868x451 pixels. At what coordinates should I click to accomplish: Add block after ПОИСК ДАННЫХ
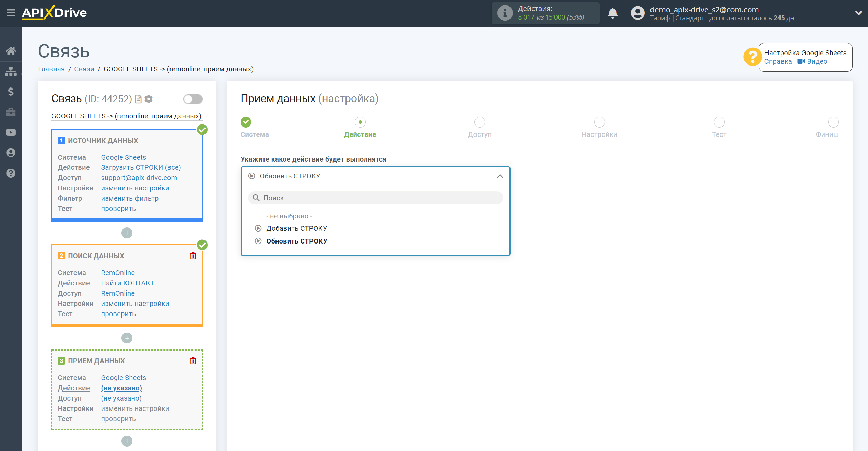coord(127,338)
